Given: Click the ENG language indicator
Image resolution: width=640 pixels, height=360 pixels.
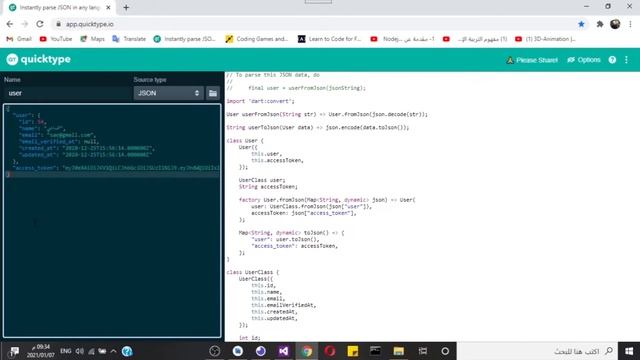Looking at the screenshot, I should coord(65,351).
